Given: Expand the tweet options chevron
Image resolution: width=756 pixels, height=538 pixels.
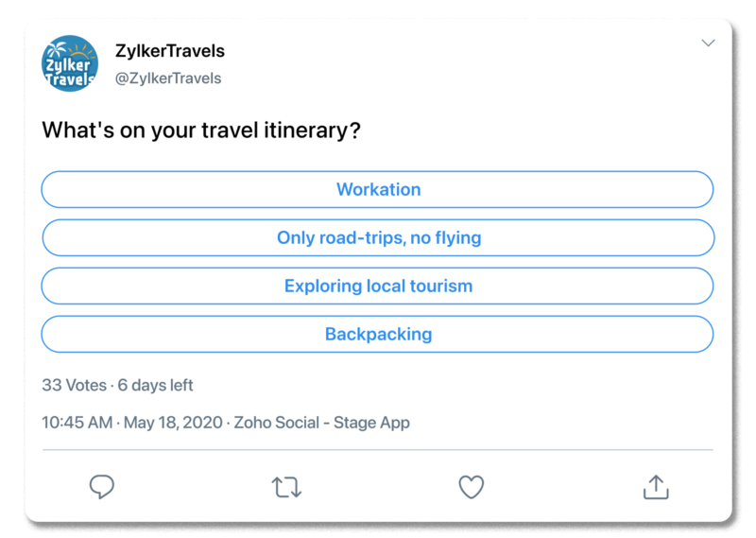Looking at the screenshot, I should click(708, 43).
